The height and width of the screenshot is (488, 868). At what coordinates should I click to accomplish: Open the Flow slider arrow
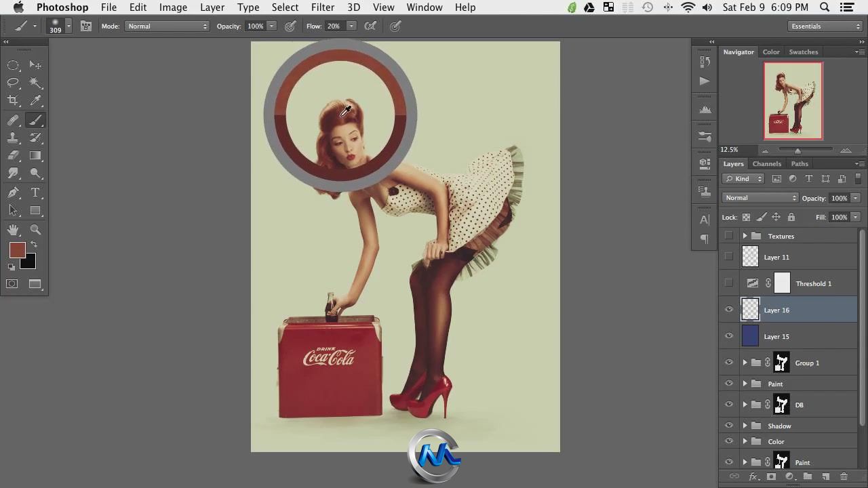pos(351,26)
